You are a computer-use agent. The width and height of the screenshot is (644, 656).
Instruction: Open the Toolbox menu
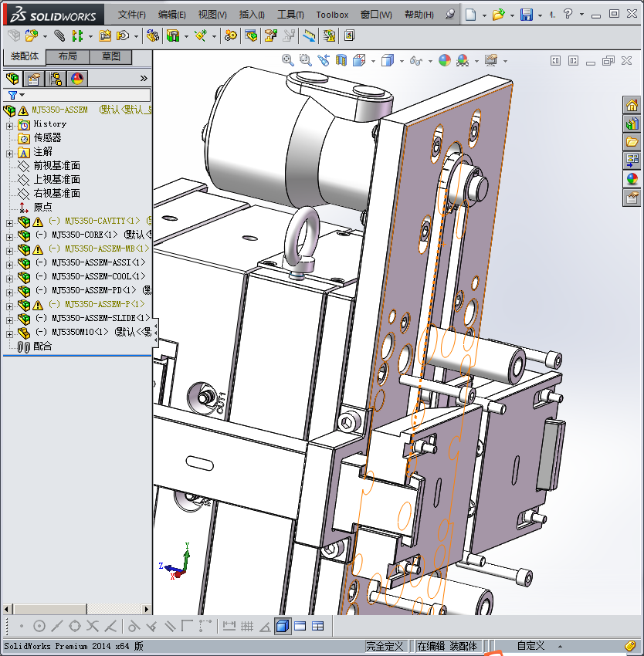pyautogui.click(x=332, y=15)
